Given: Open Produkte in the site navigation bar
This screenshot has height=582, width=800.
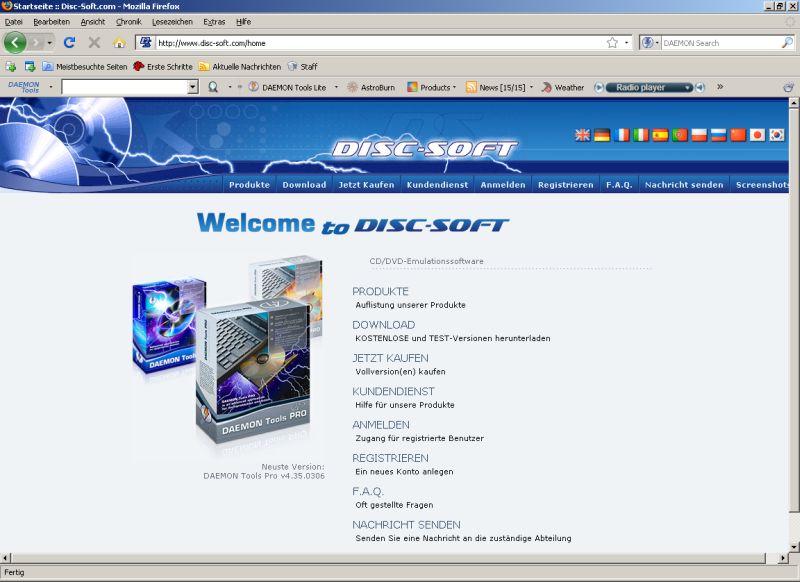Looking at the screenshot, I should coord(249,185).
